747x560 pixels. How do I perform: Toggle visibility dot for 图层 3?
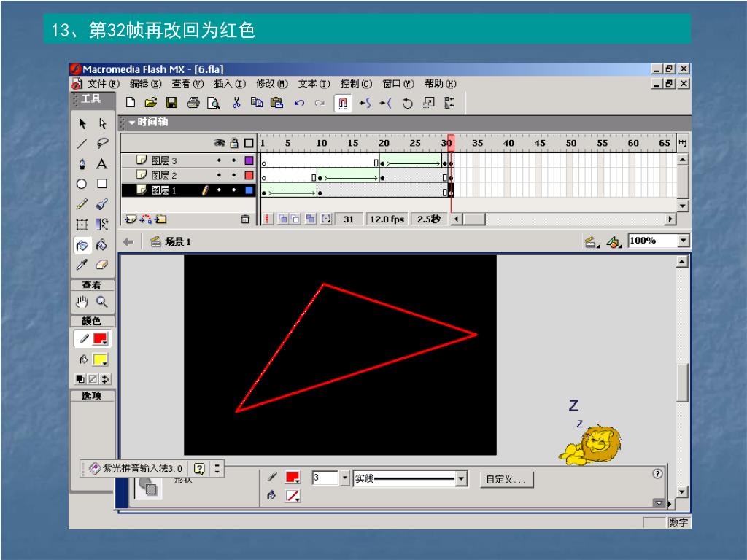pos(219,160)
